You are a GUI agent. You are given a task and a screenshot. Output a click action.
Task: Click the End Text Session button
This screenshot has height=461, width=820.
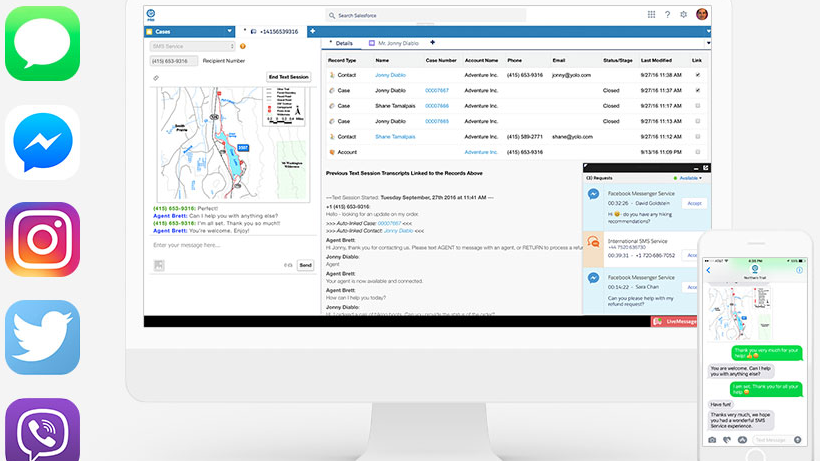(288, 77)
